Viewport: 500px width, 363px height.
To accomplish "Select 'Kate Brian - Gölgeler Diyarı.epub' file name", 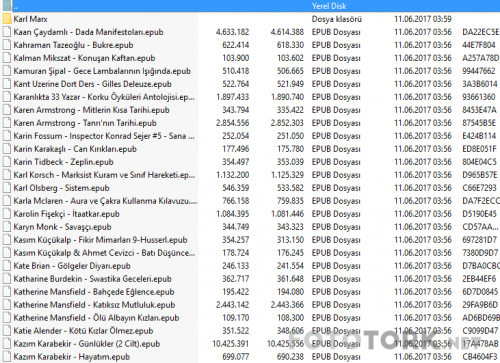I will point(72,266).
